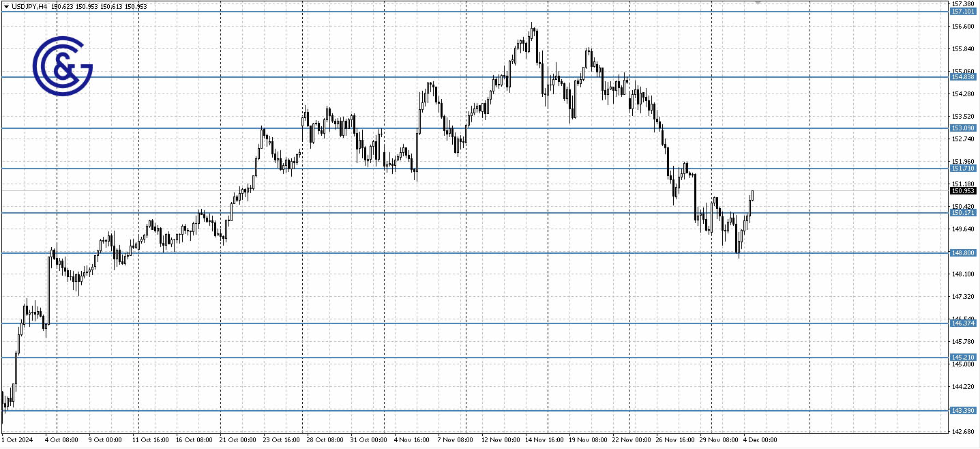Click the USDJPY,H4 chart title text
The width and height of the screenshot is (980, 449).
[29, 6]
